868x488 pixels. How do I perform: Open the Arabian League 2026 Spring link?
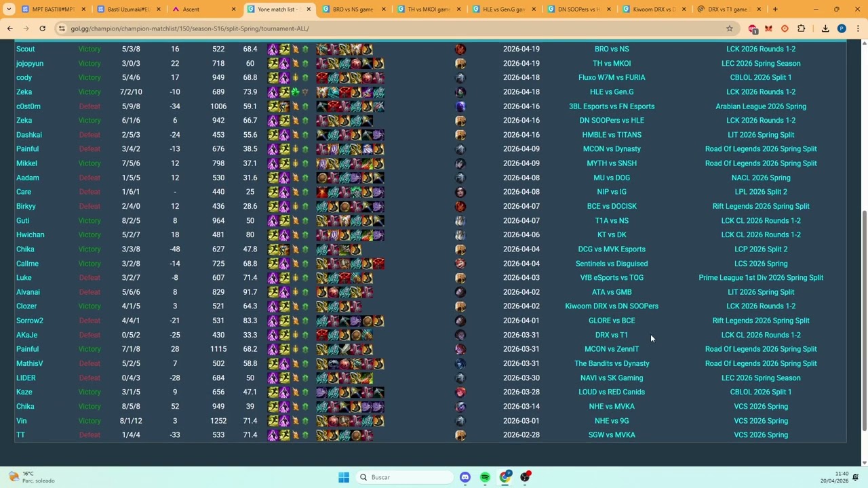point(761,106)
